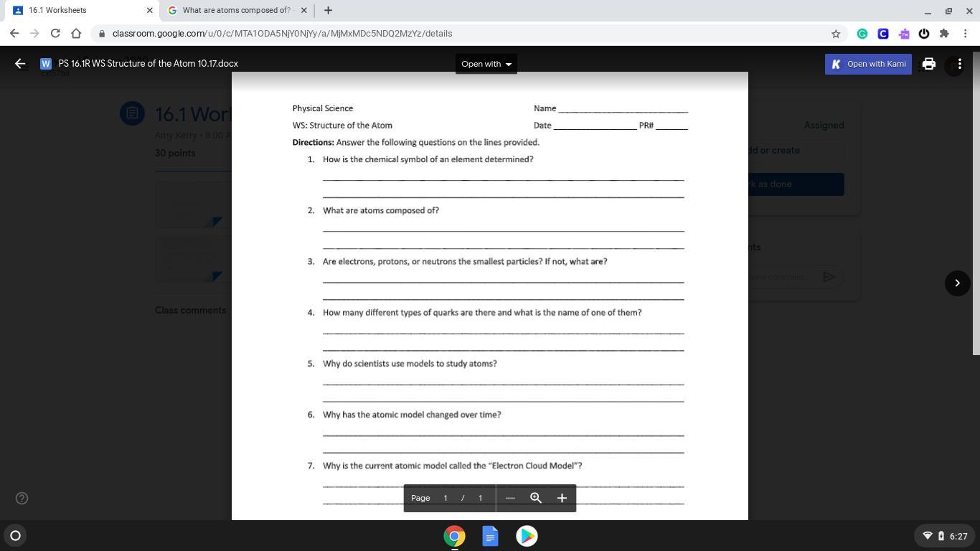Viewport: 980px width, 551px height.
Task: Click the Directions line of the worksheet
Action: 416,143
